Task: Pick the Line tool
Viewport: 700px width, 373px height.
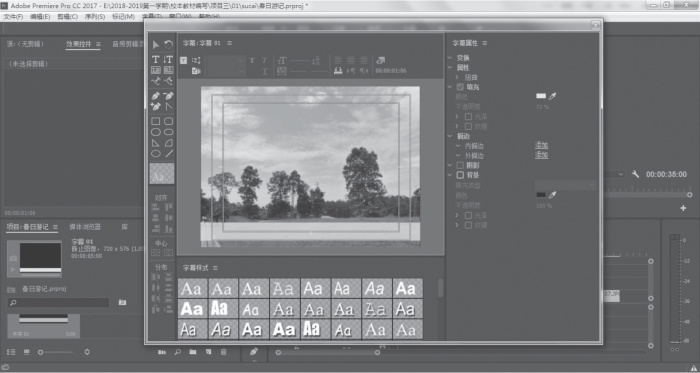Action: [x=169, y=154]
